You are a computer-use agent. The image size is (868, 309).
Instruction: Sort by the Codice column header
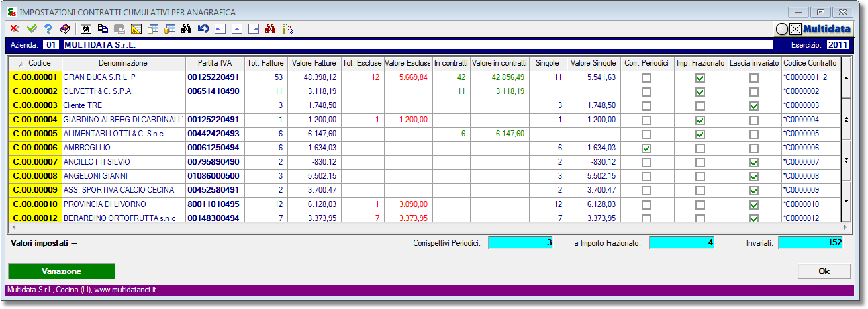point(35,63)
